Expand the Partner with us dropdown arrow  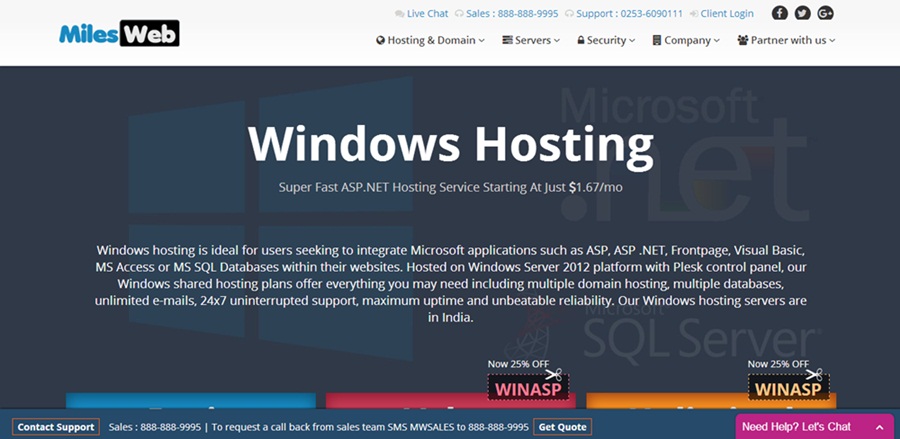832,41
